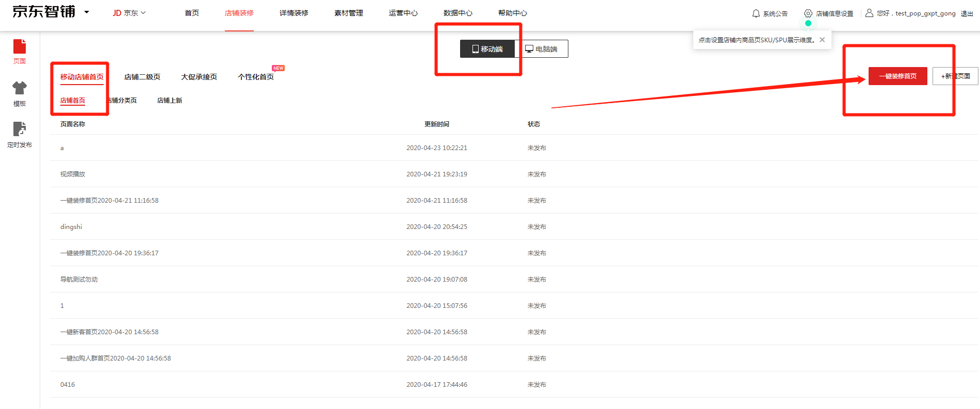
Task: Click the 视频播放 page row
Action: click(514, 174)
